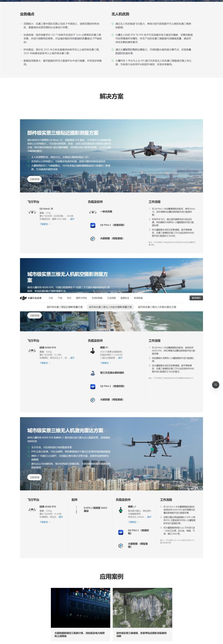Open the 行业洞察 menu item
The width and height of the screenshot is (223, 644).
(x=111, y=298)
